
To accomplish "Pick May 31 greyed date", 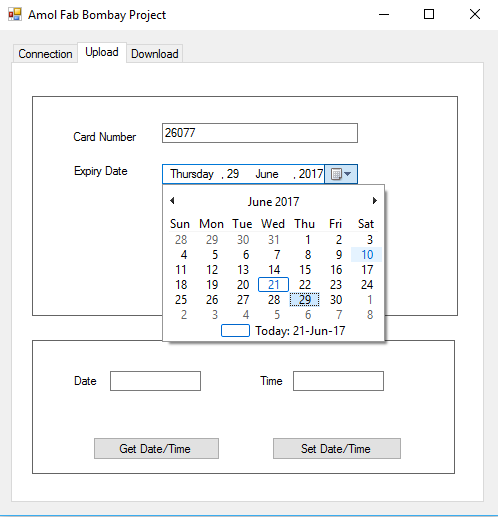I will 274,240.
